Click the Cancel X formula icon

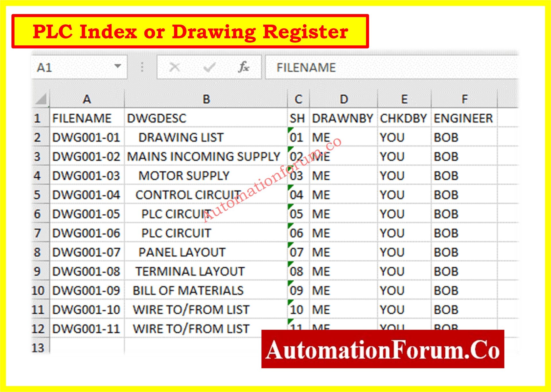point(174,67)
